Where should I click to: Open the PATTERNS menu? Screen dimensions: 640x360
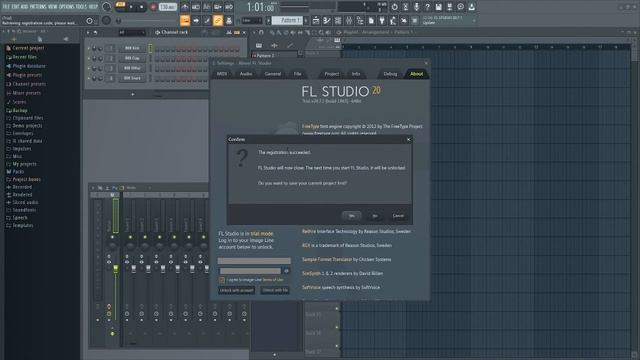38,7
